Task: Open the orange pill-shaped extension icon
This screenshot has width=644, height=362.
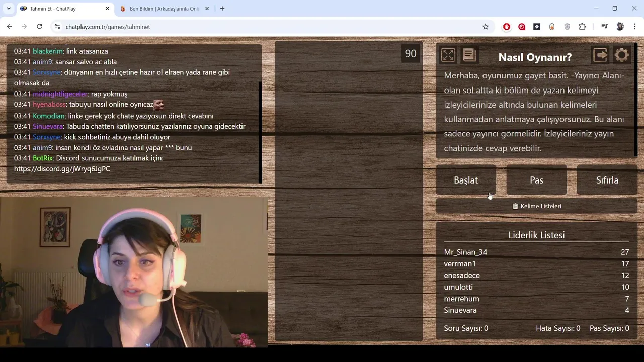Action: tap(552, 27)
